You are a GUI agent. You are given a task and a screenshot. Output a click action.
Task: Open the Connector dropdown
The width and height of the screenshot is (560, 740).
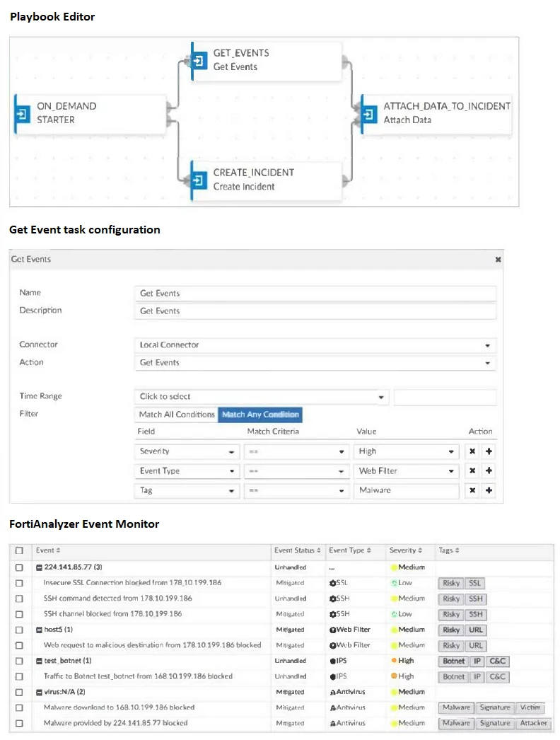315,345
